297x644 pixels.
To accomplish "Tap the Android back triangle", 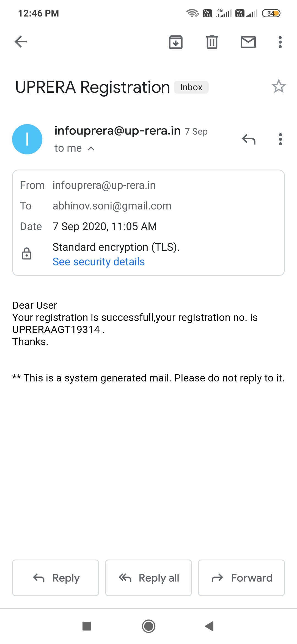I will [210, 626].
